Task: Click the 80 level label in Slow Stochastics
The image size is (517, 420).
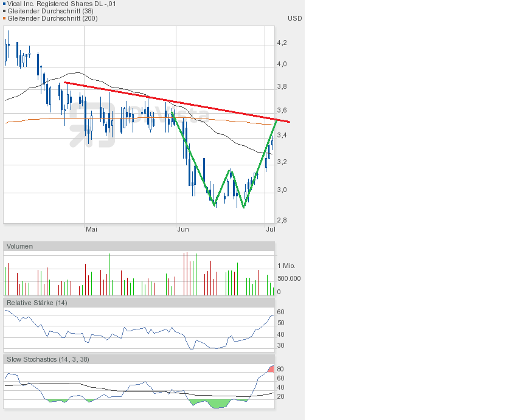Action: click(x=280, y=369)
